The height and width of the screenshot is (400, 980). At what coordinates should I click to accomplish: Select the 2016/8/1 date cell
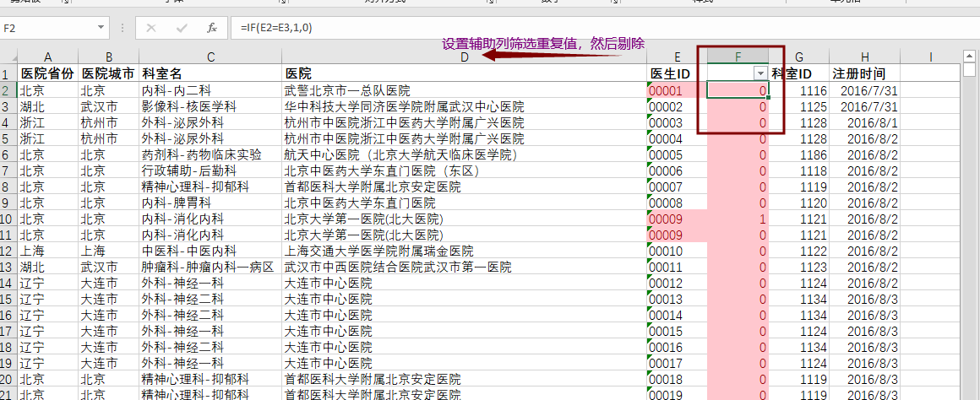click(x=864, y=123)
